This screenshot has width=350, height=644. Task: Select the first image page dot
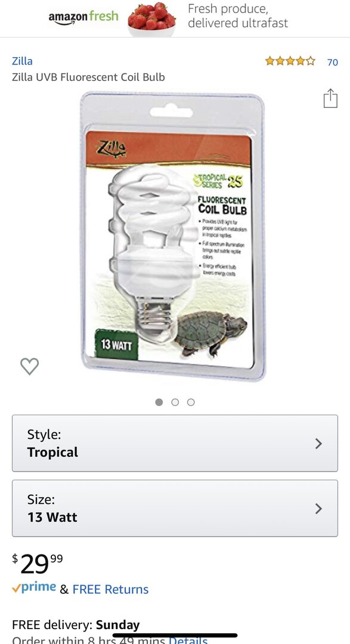click(x=159, y=402)
